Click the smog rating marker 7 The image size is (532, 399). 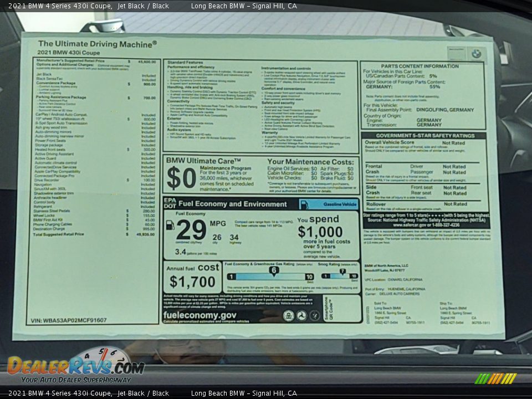pyautogui.click(x=342, y=271)
